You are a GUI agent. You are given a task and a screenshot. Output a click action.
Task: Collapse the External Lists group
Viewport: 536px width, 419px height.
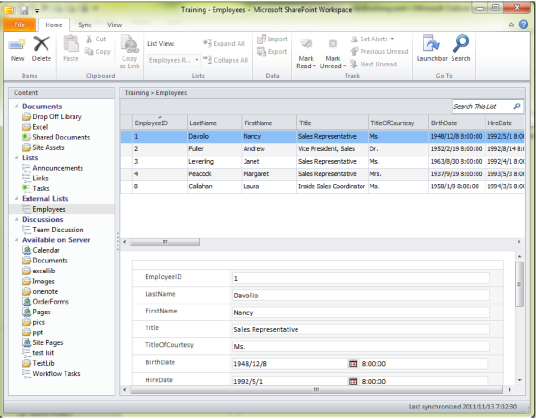pyautogui.click(x=16, y=199)
